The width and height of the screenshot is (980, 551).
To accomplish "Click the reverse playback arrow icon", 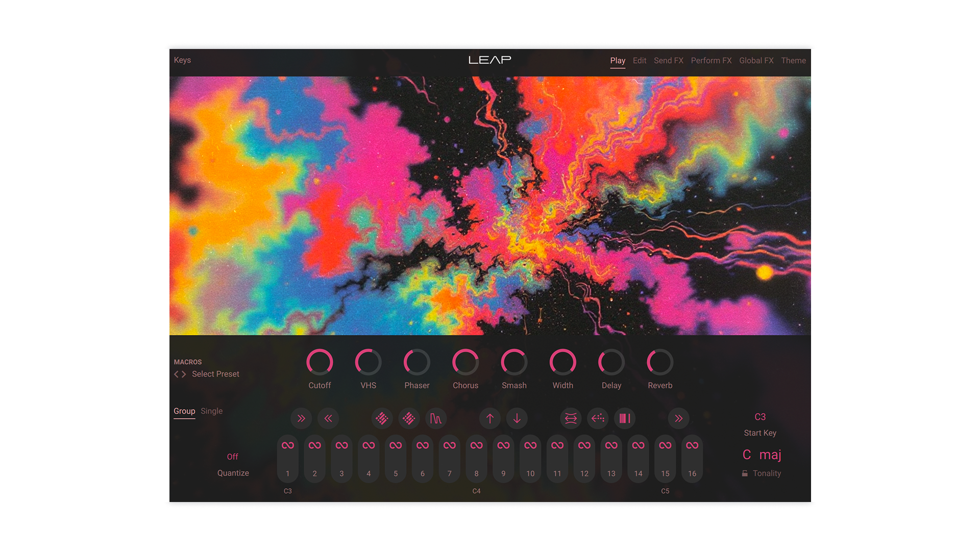I will tap(597, 418).
